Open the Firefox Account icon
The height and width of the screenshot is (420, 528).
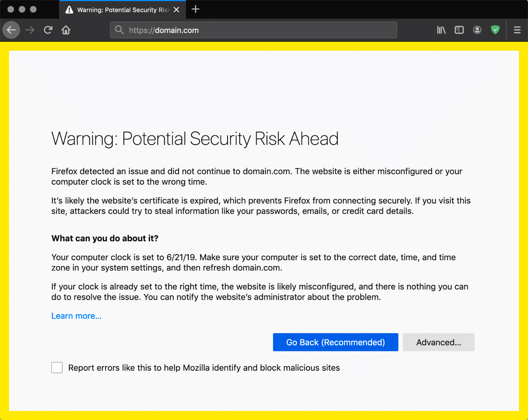477,30
